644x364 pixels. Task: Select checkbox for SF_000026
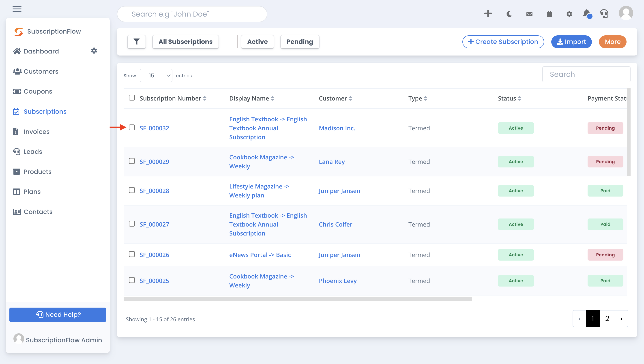coord(132,254)
